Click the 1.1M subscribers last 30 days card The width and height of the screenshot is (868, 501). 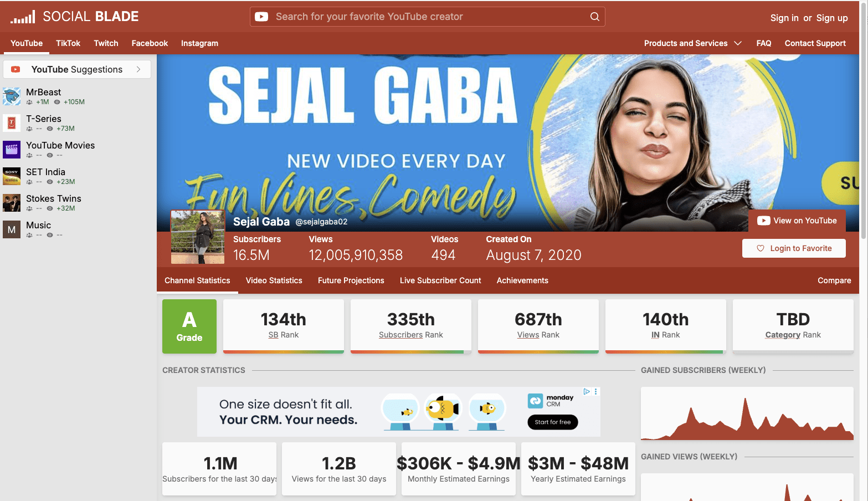click(x=219, y=469)
